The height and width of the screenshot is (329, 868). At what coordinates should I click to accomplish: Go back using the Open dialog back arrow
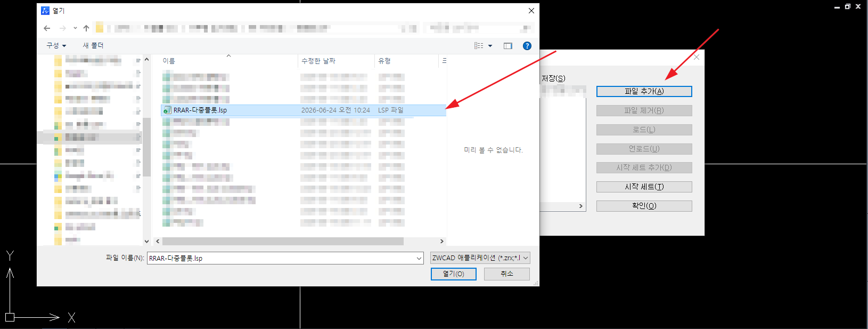47,28
